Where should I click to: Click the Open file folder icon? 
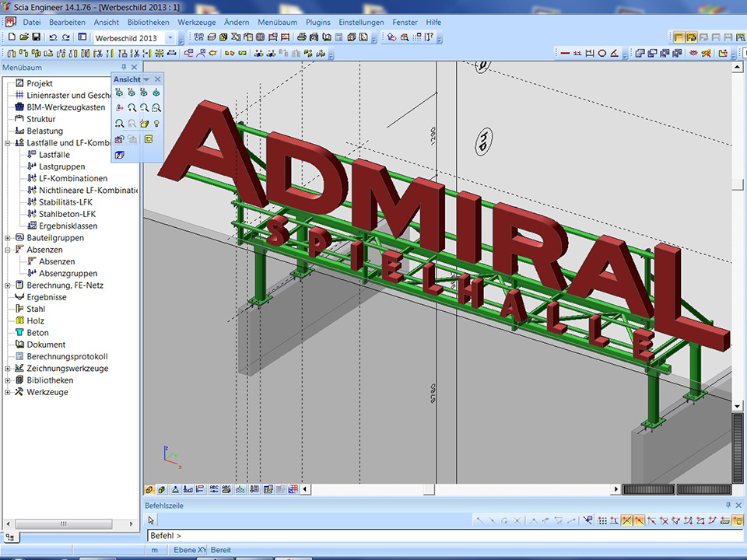point(24,37)
